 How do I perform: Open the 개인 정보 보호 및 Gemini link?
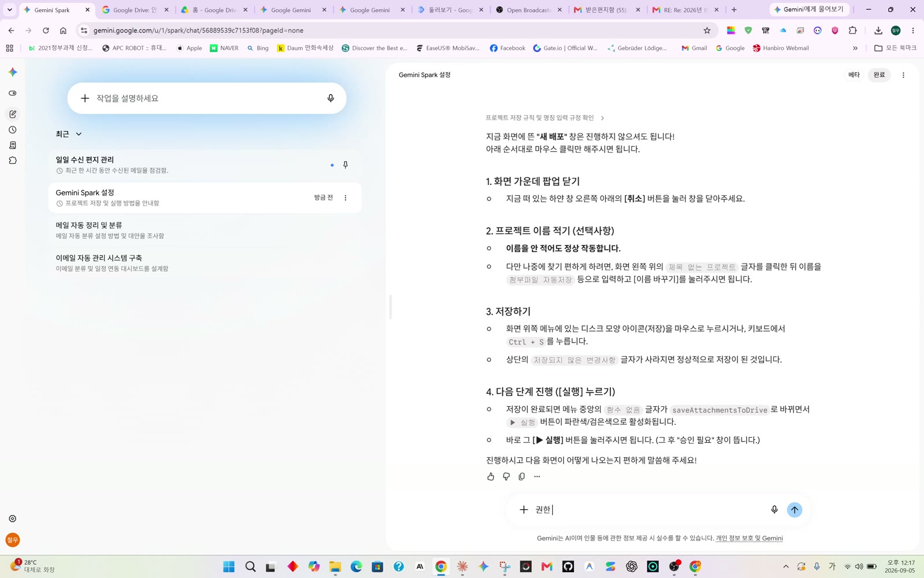coord(749,538)
